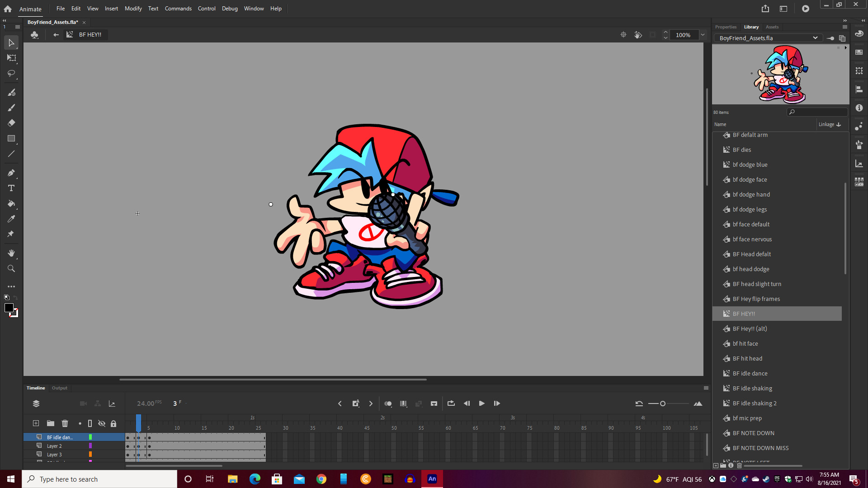Select the Fluid Brush tool
Viewport: 868px width, 488px height.
point(11,93)
